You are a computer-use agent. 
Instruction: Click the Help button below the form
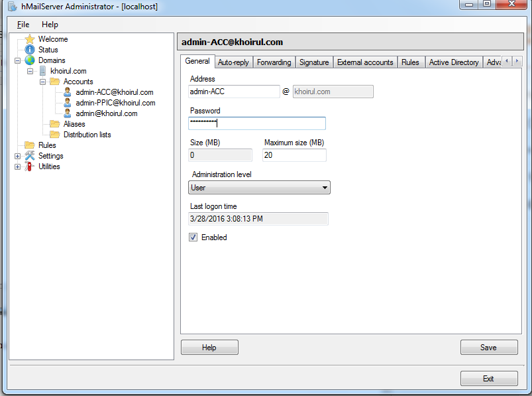[209, 348]
